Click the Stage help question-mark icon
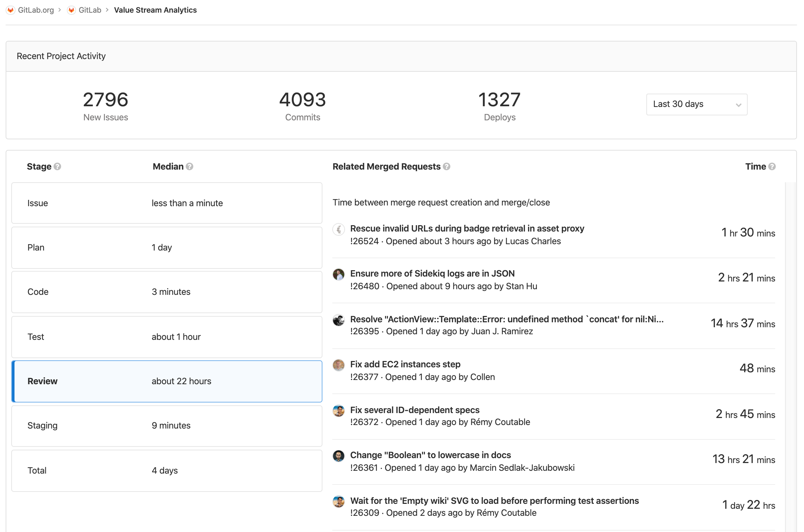Viewport: 804px width, 532px height. [57, 166]
